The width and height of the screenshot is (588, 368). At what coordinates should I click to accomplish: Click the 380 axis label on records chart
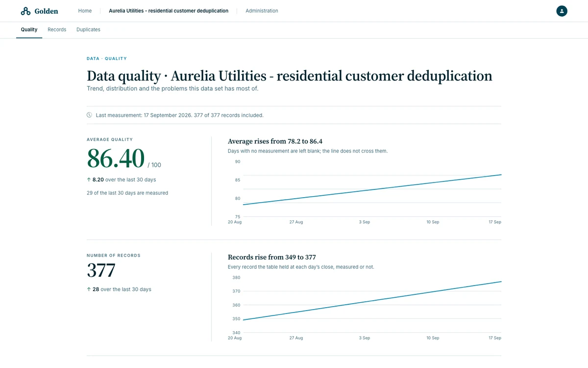tap(236, 277)
